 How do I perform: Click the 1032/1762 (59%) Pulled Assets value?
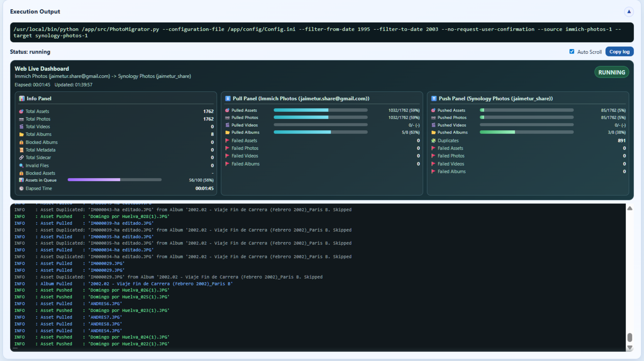404,110
